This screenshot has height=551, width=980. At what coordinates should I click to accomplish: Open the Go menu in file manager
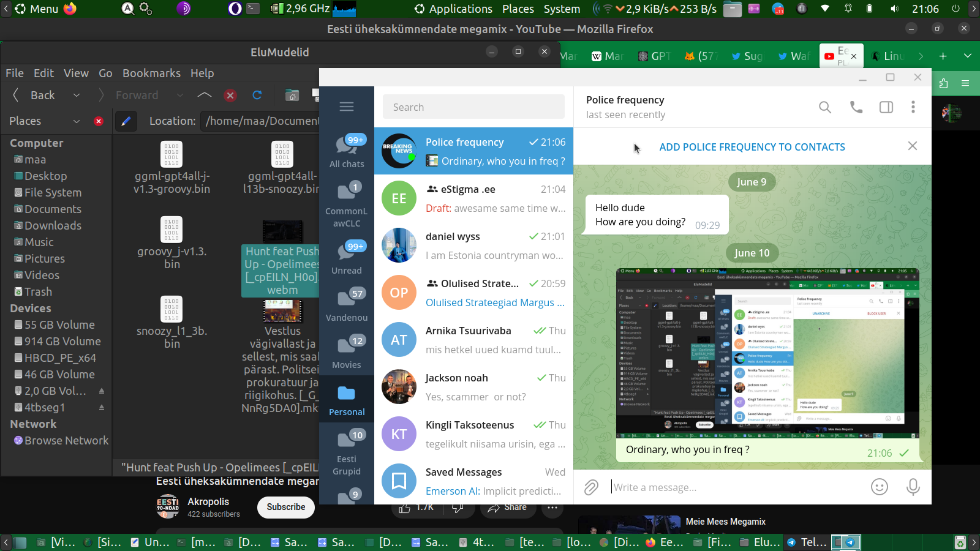coord(105,73)
